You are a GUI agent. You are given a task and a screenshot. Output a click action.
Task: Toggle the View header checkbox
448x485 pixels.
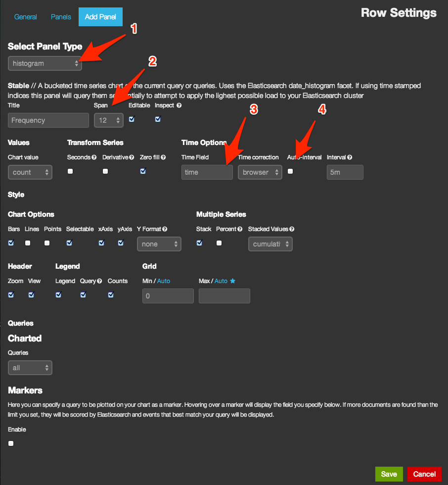(x=31, y=295)
